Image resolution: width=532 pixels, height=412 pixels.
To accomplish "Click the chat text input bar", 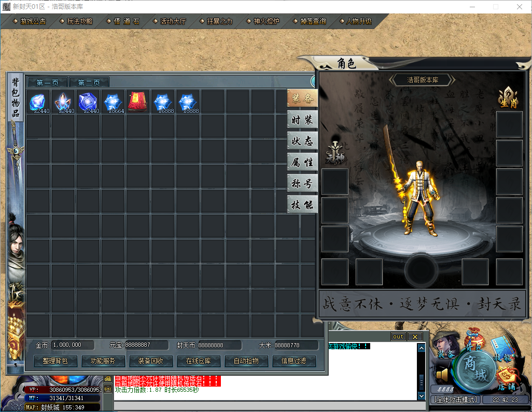I will pos(270,405).
